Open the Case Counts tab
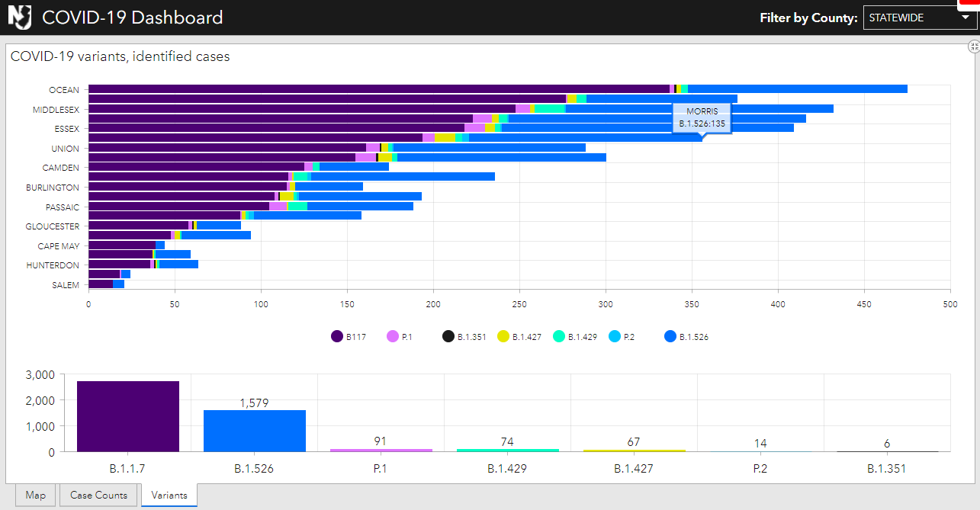980x510 pixels. click(x=98, y=495)
